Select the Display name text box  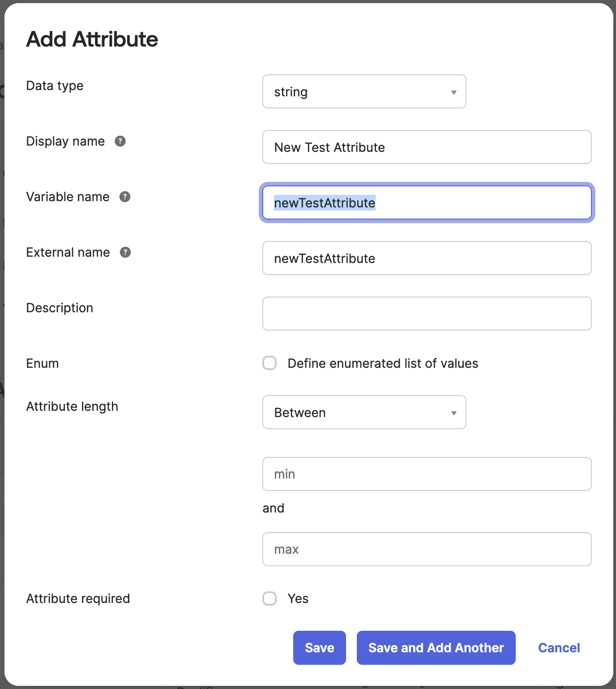[x=426, y=147]
